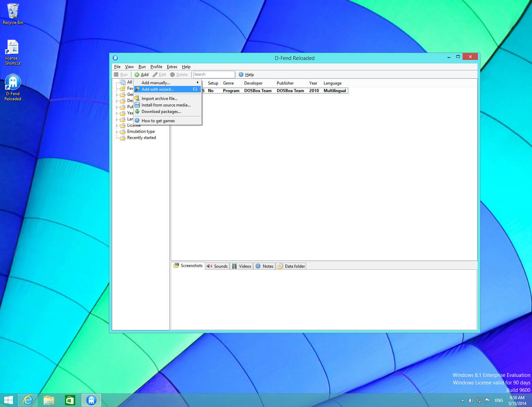Click the Data folder open-folder icon
This screenshot has height=407, width=532.
(x=281, y=266)
